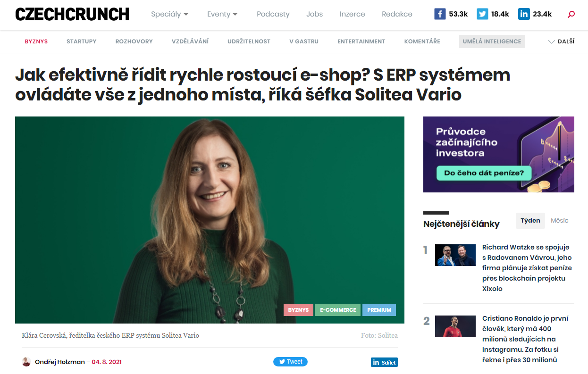The image size is (588, 374).
Task: Click the red search magnifier icon
Action: (571, 14)
